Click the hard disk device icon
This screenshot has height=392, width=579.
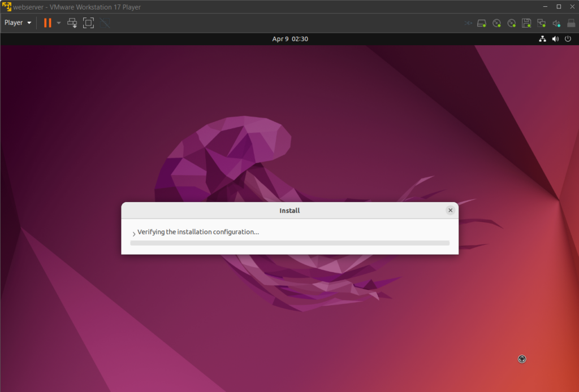point(482,23)
